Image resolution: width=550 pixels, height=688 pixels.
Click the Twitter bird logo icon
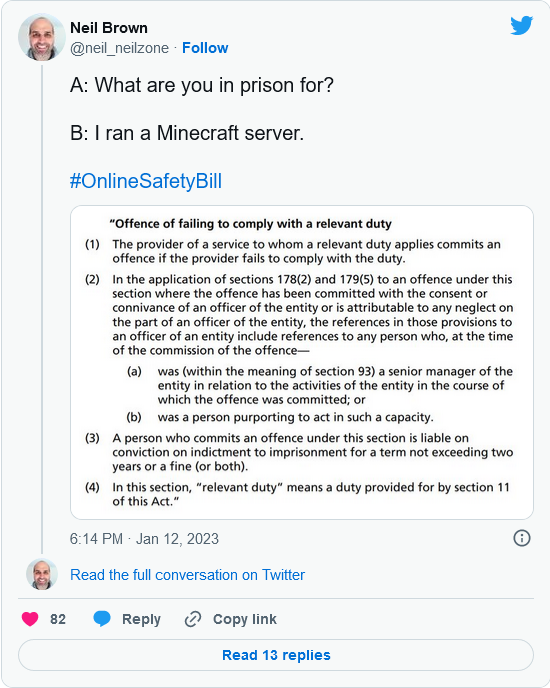521,25
